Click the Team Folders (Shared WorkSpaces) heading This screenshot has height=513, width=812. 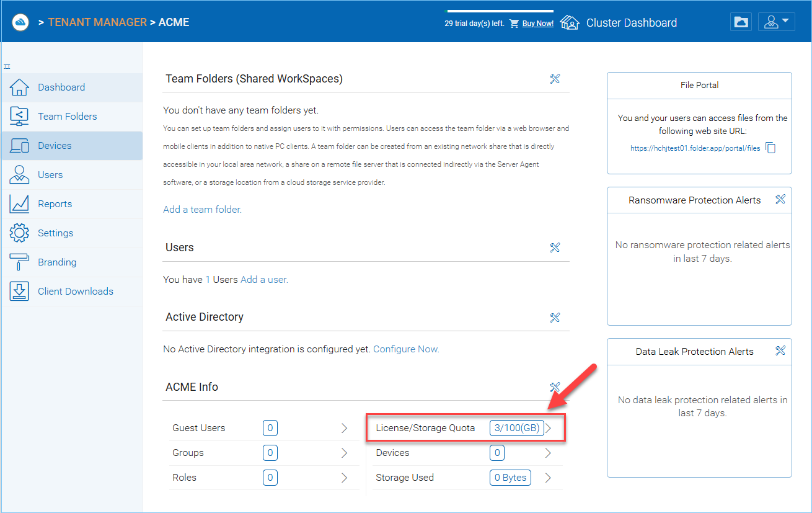[254, 79]
